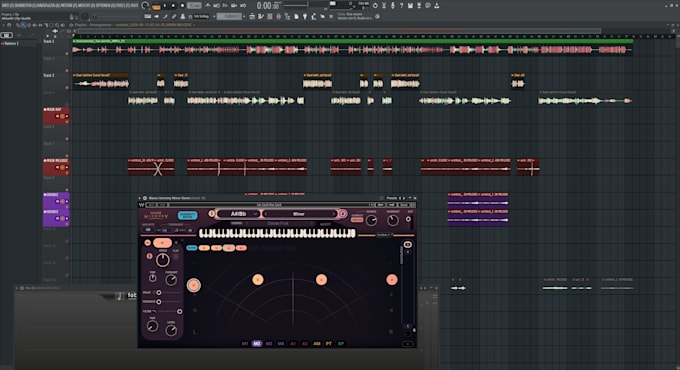Open the Waves Harmony plugin options gear icon
Screen dimensions: 680x370
pos(145,198)
